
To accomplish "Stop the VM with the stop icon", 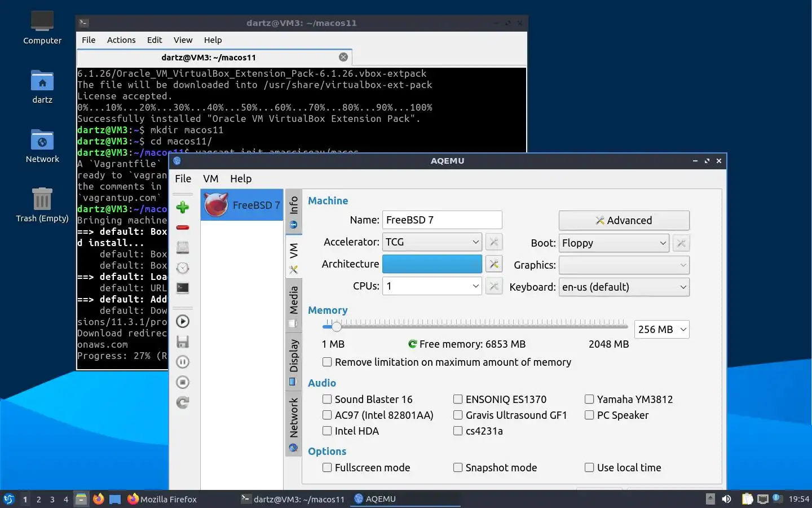I will pyautogui.click(x=182, y=382).
